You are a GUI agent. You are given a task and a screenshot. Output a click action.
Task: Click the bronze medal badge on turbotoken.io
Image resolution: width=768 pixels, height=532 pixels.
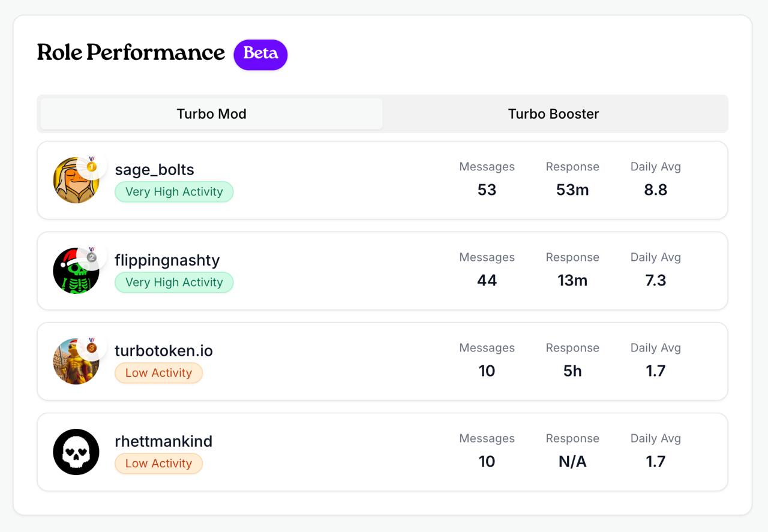[x=92, y=347]
